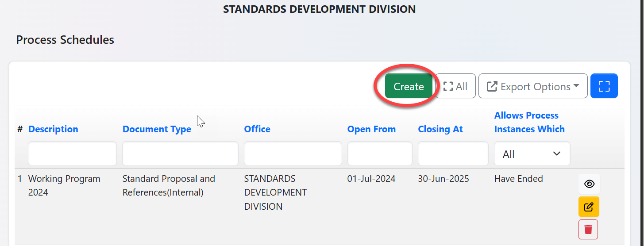Click into the Closing At filter field
The width and height of the screenshot is (644, 246).
[453, 154]
